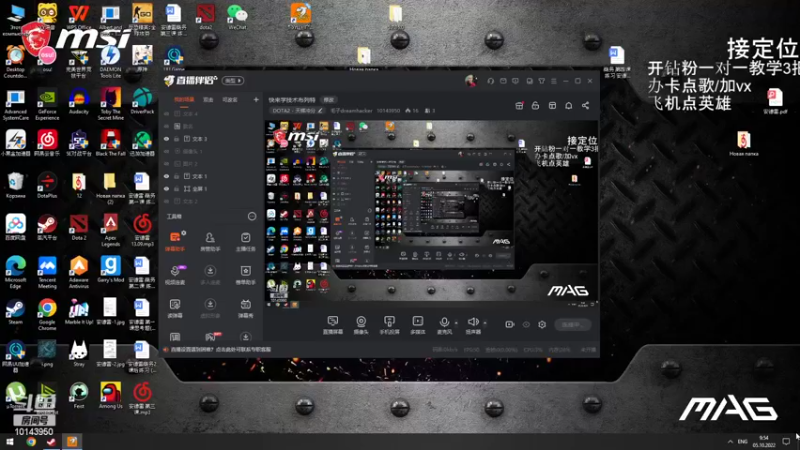Select the WeChat desktop icon
800x450 pixels.
point(237,16)
